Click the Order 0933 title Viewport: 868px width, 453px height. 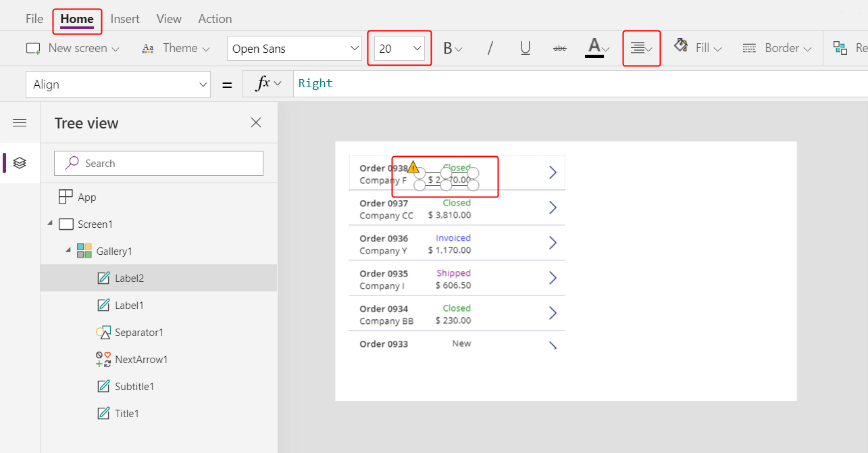[x=384, y=344]
